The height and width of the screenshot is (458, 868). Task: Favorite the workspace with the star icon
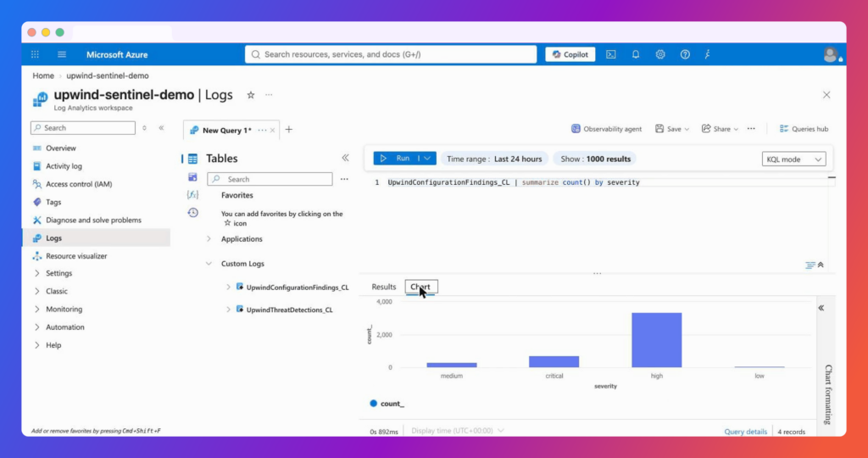click(x=251, y=95)
